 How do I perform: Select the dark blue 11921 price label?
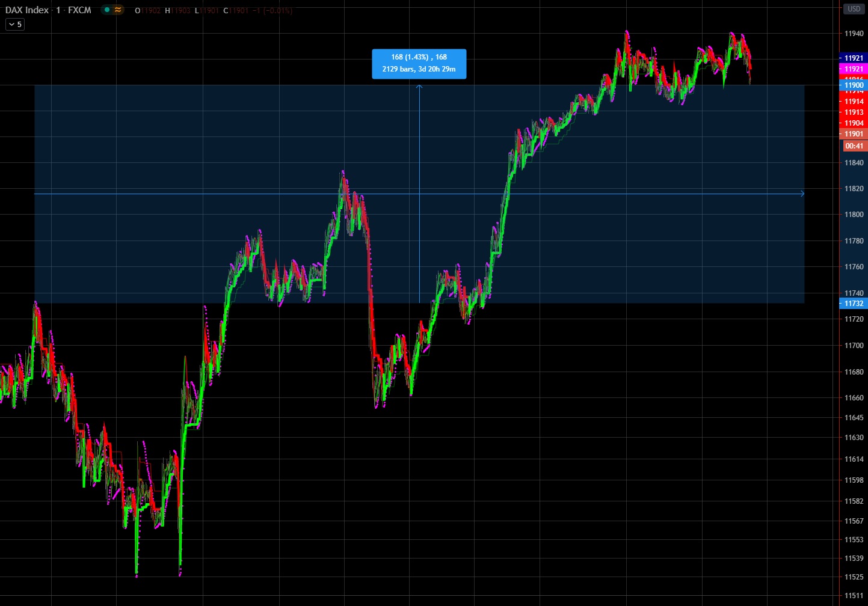[853, 58]
